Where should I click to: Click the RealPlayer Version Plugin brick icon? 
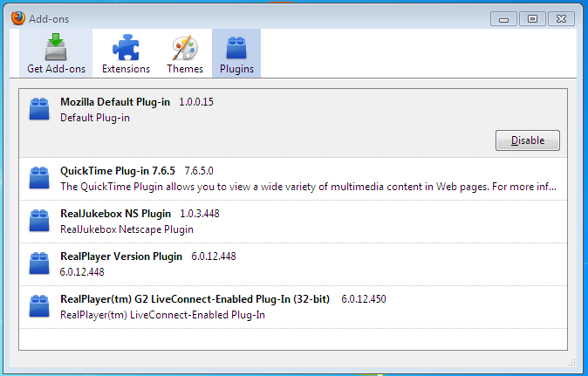(39, 263)
